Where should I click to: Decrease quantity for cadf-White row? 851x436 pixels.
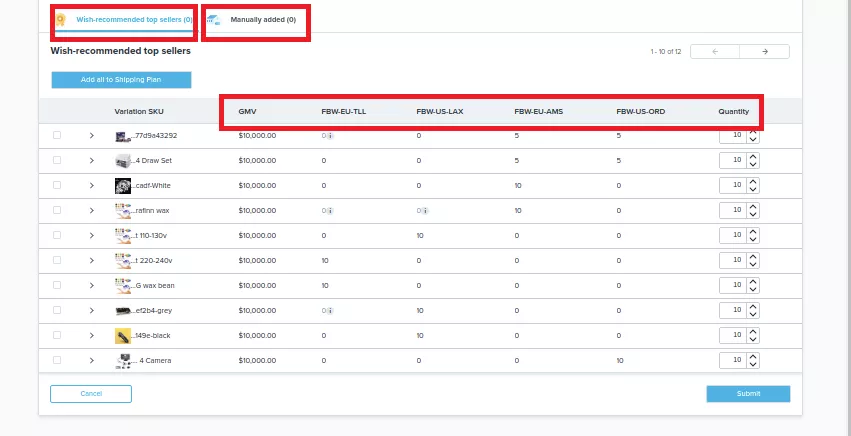pyautogui.click(x=753, y=189)
